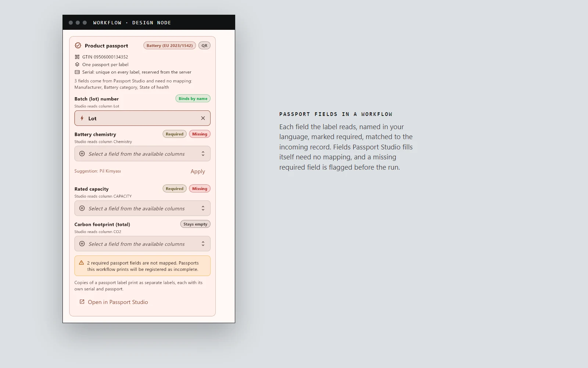
Task: Click the Workflow · Design Node title
Action: pyautogui.click(x=132, y=22)
